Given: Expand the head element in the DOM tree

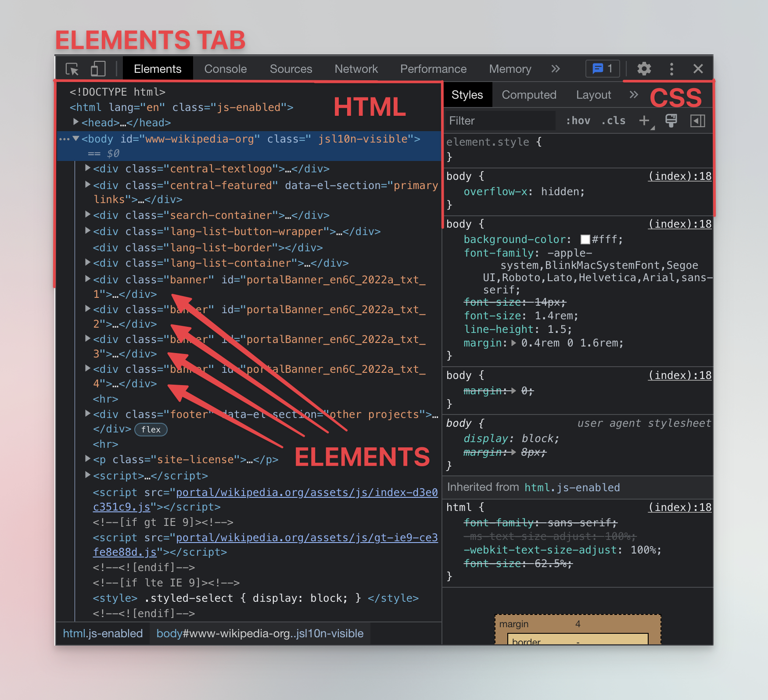Looking at the screenshot, I should 75,122.
